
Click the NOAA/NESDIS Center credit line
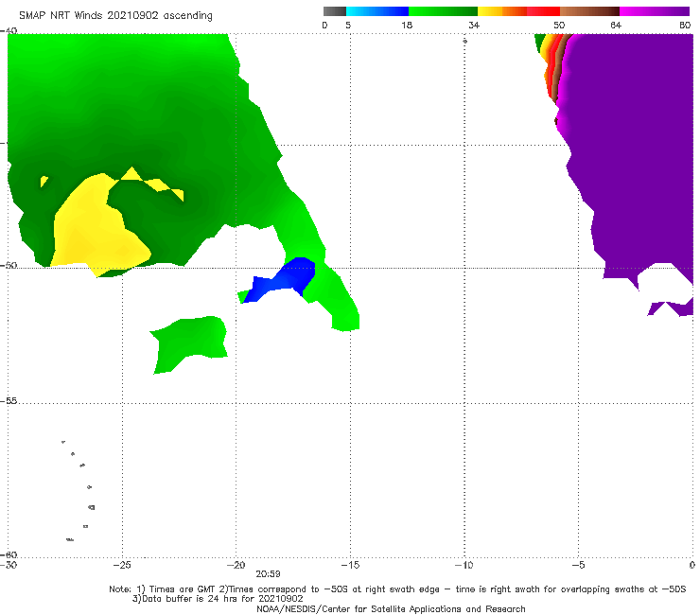click(x=391, y=608)
